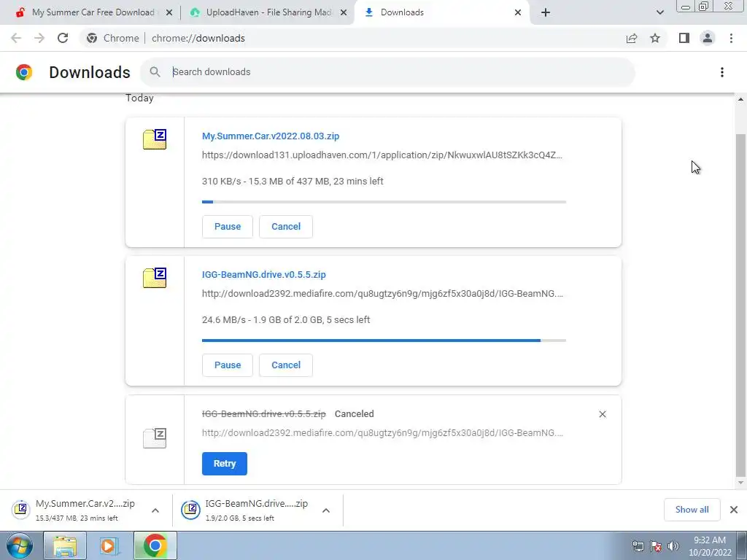Pause the IGG-BeamNG.drive download

[x=228, y=365]
